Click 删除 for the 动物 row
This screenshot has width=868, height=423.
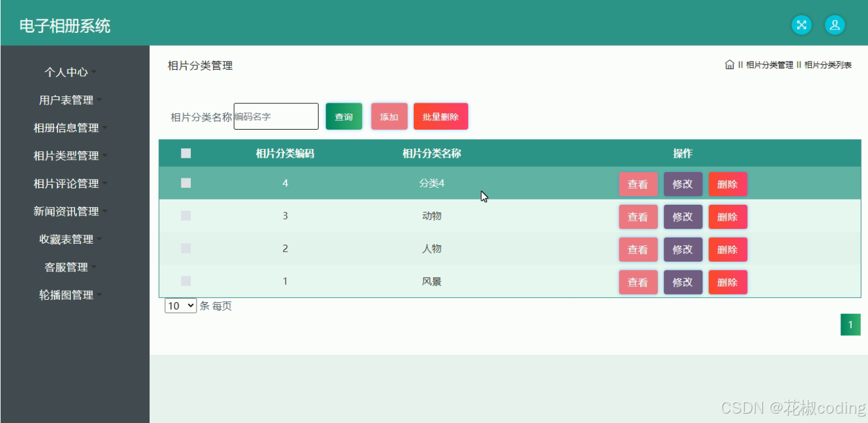728,217
